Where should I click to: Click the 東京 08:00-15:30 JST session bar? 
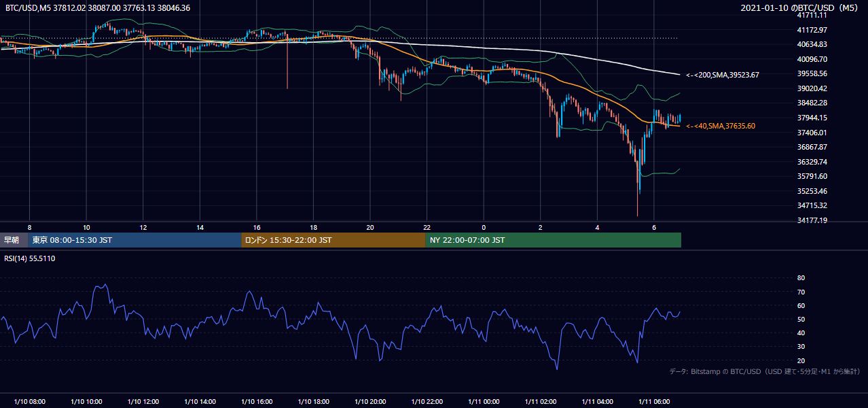click(x=134, y=240)
